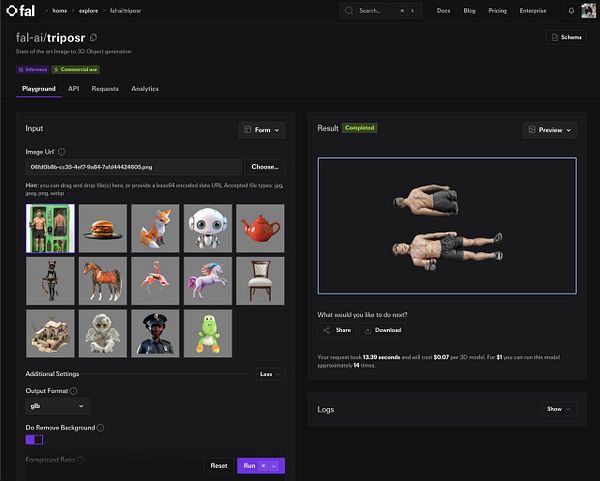600x481 pixels.
Task: Show the Logs panel
Action: 559,409
